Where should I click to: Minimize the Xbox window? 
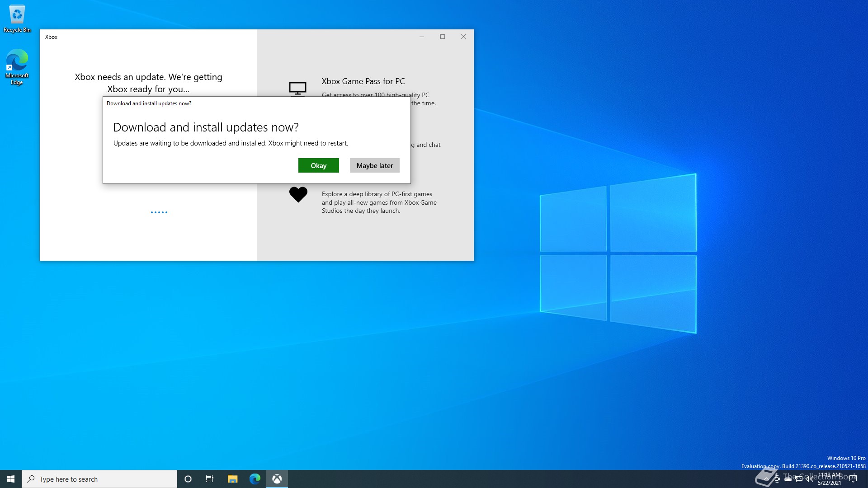[x=422, y=37]
